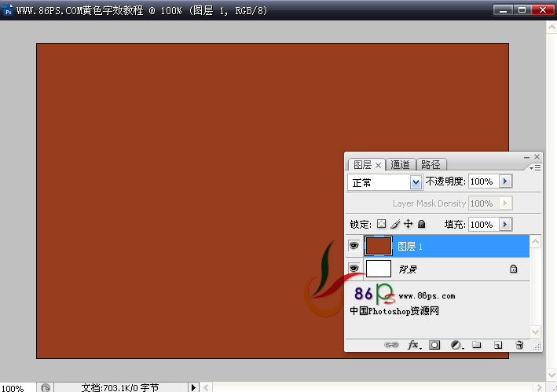Viewport: 557px width, 392px height.
Task: Select the 图层 1 layer thumbnail
Action: pyautogui.click(x=379, y=246)
